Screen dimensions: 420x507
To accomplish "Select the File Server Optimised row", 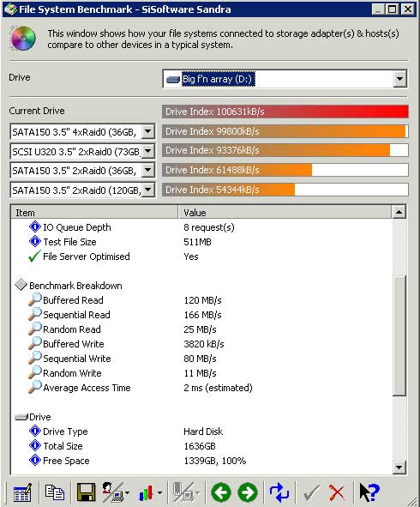I will (x=201, y=257).
